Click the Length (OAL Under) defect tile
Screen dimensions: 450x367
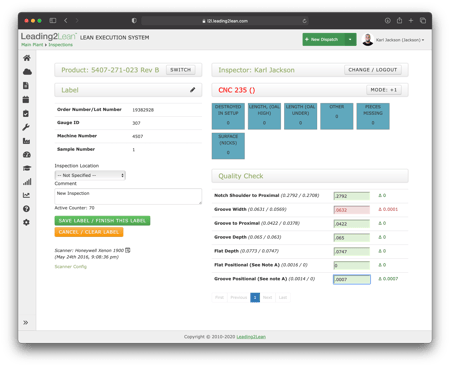(300, 116)
